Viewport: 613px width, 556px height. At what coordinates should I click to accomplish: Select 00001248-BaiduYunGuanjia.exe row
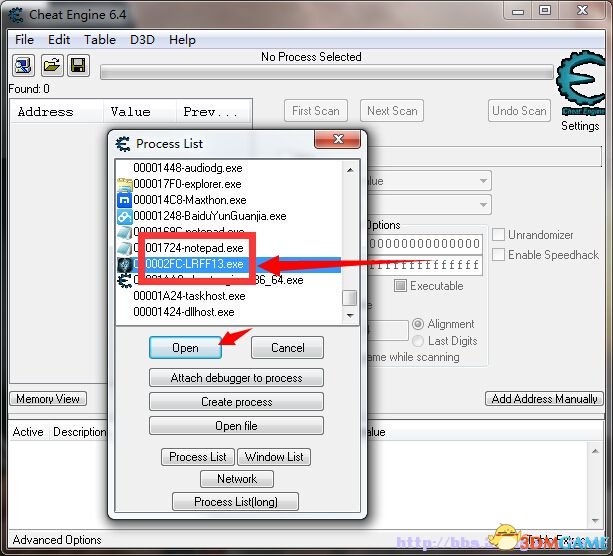229,216
